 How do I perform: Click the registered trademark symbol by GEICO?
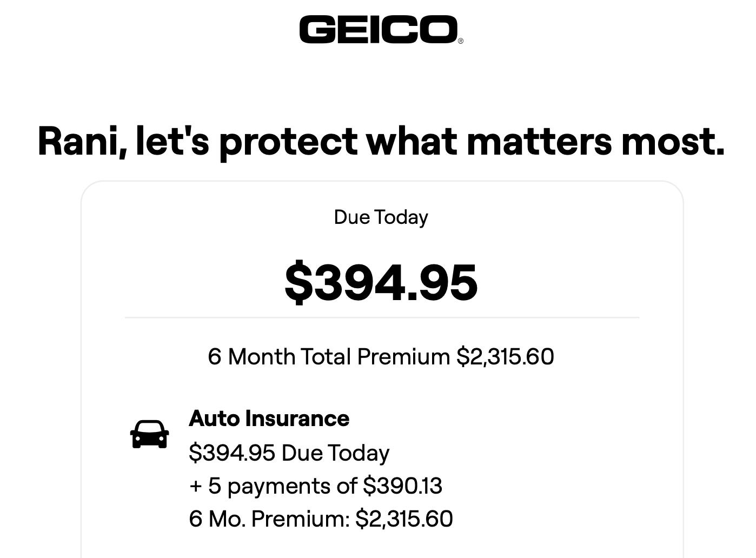(461, 41)
